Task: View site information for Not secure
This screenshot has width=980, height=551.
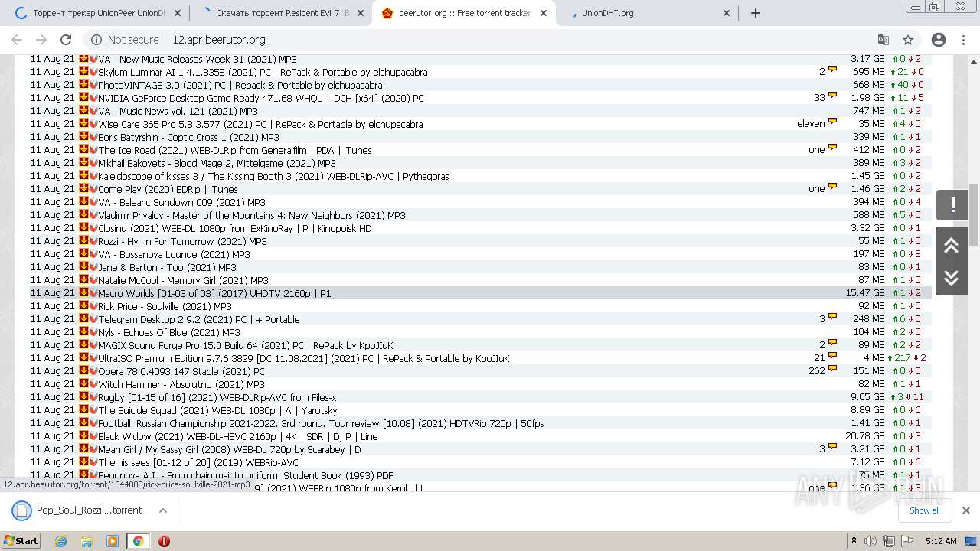Action: click(x=125, y=40)
